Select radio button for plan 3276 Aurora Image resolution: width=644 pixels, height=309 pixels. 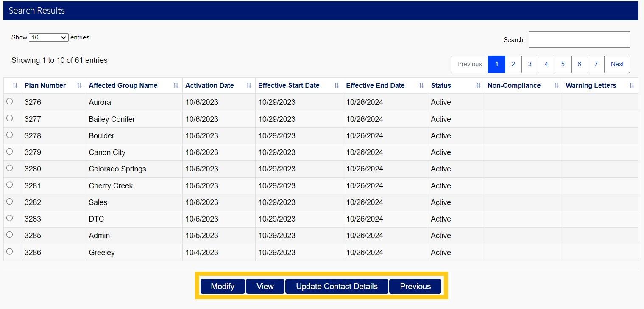pyautogui.click(x=10, y=101)
